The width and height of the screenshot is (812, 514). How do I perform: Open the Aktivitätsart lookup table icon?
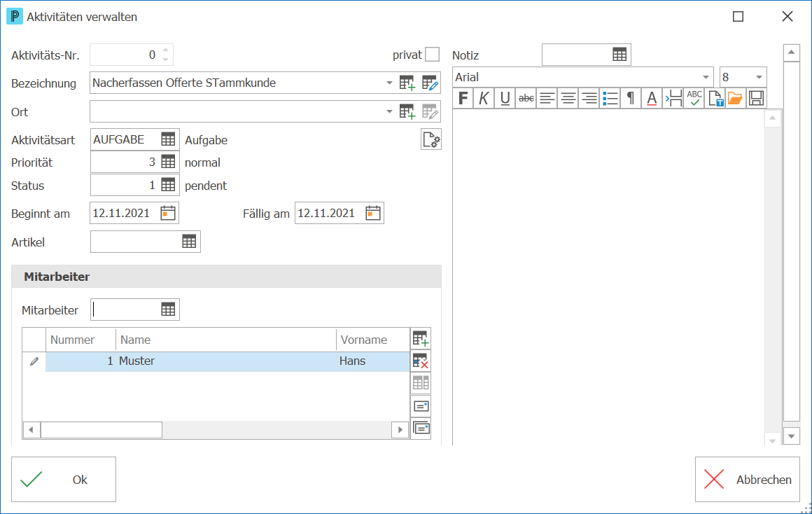[168, 139]
